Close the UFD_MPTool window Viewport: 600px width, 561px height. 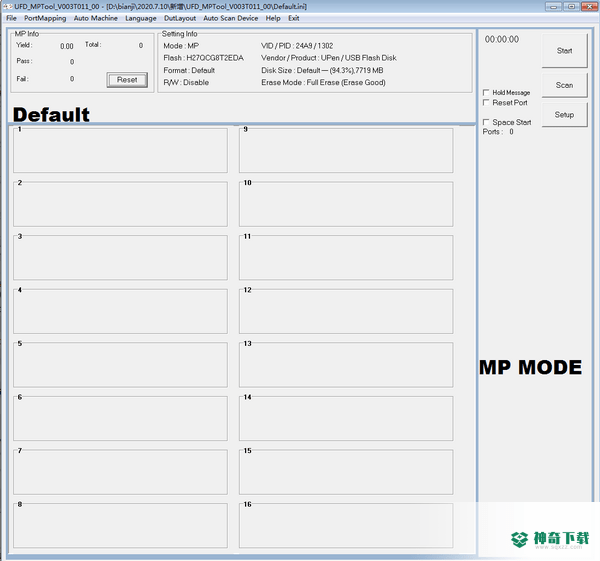coord(589,6)
